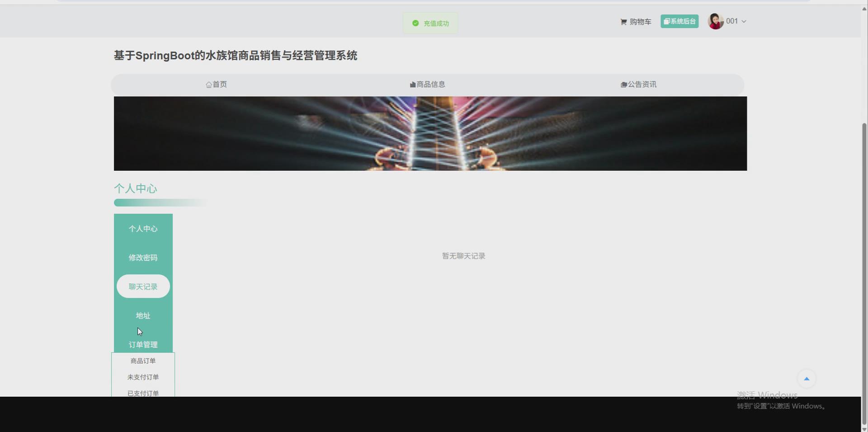Select 个人中心 in the sidebar menu
Screen dimensions: 868x432
click(x=143, y=229)
